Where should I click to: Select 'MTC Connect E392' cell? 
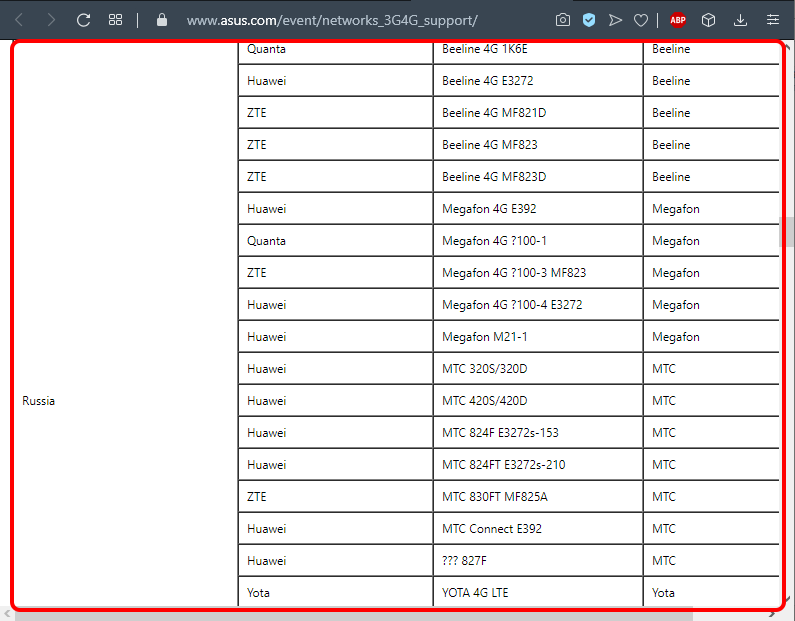point(538,528)
